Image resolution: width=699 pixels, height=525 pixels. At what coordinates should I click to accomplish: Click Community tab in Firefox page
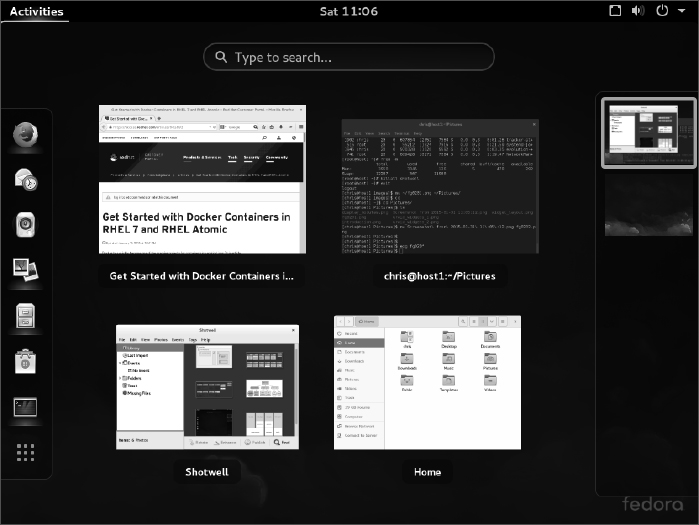pos(277,157)
